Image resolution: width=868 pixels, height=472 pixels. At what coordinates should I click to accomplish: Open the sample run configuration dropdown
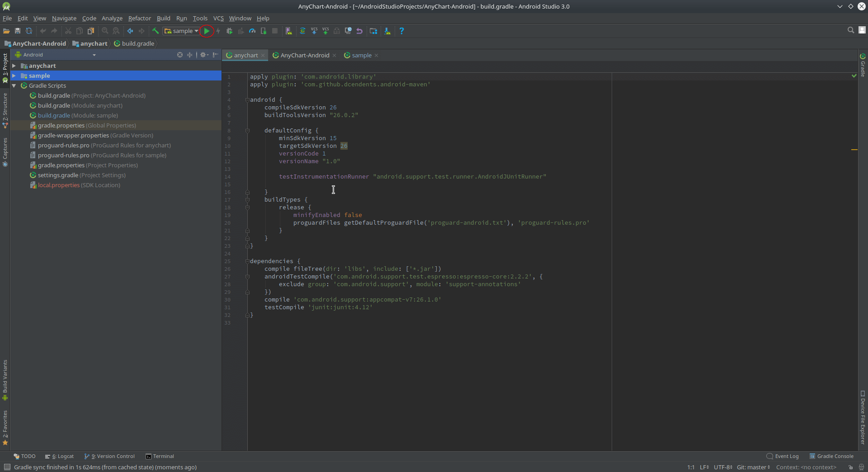(x=181, y=31)
